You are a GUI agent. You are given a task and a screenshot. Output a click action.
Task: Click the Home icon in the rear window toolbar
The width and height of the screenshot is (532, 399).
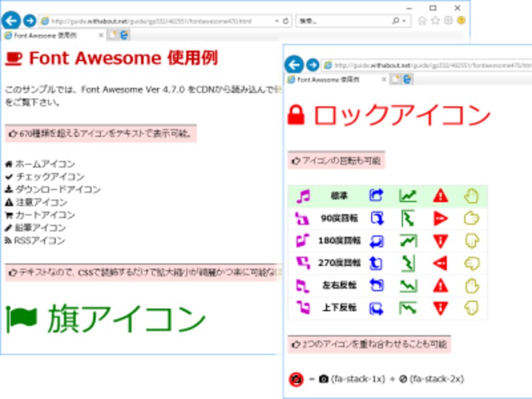coord(422,21)
